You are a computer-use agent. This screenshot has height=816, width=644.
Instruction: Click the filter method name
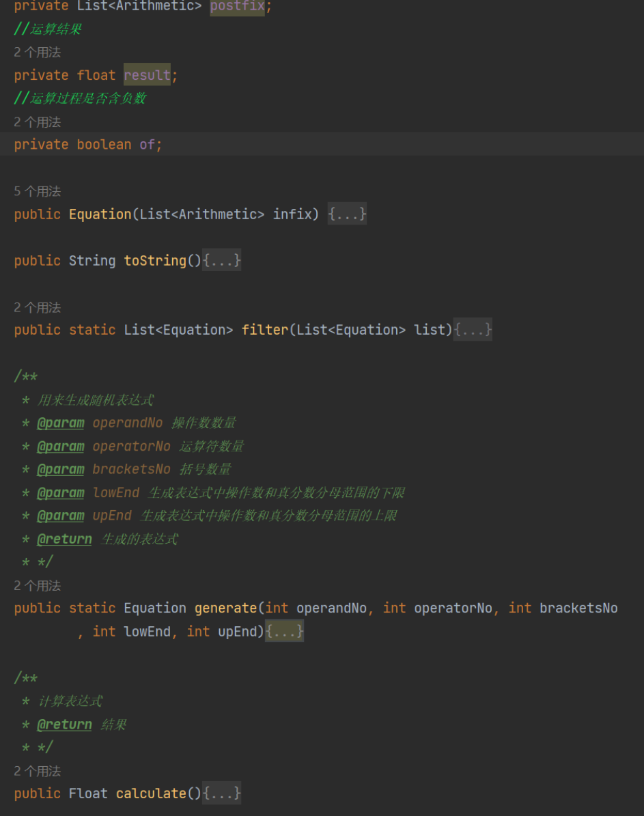click(264, 330)
